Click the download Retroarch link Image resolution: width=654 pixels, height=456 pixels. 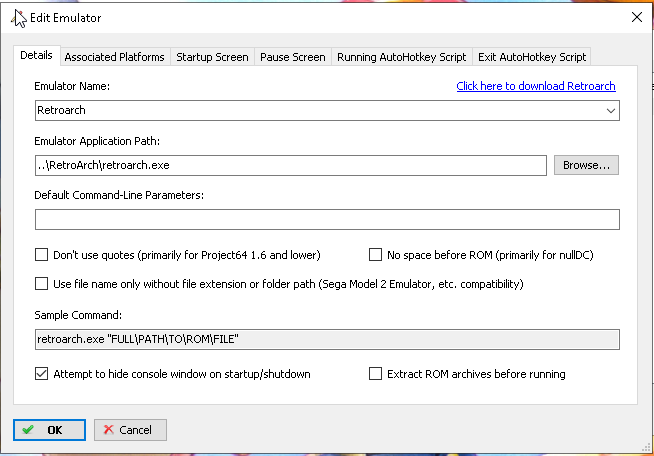pyautogui.click(x=536, y=86)
